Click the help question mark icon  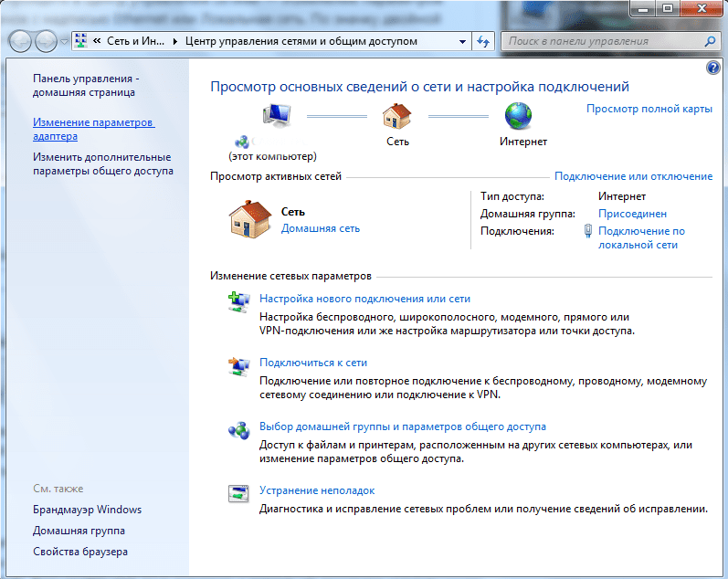click(712, 68)
